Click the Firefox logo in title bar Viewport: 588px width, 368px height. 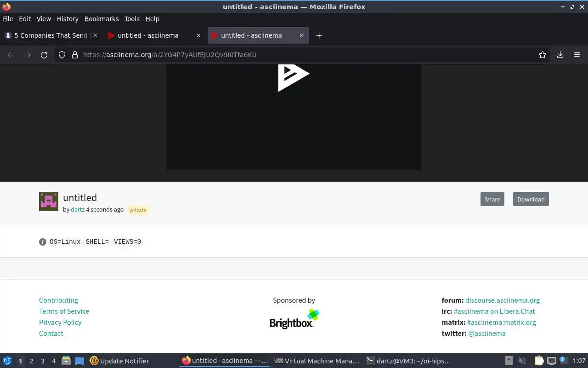point(6,6)
